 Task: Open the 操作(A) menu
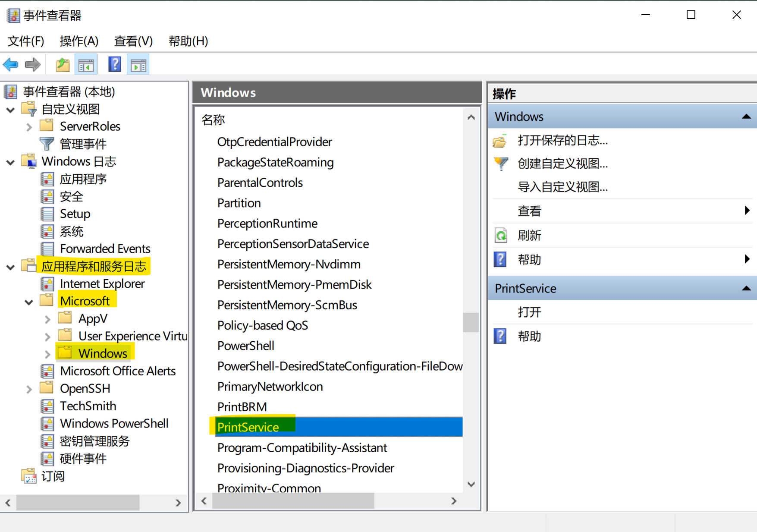pos(79,41)
